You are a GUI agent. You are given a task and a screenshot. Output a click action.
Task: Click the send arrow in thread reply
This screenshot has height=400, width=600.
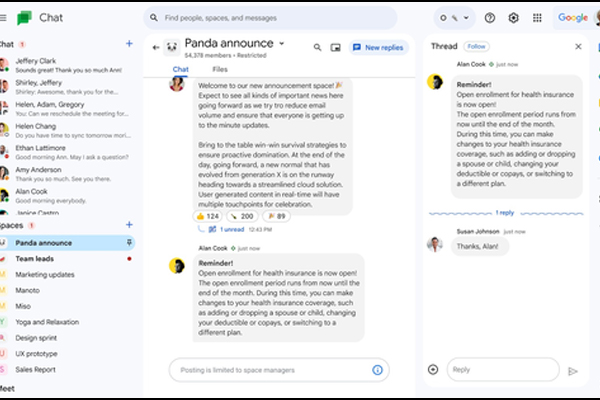573,370
